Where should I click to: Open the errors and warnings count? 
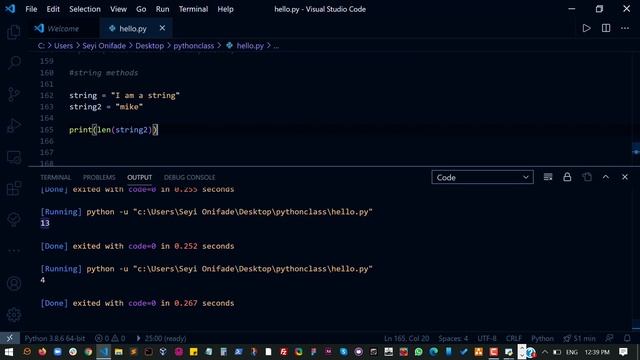110,338
